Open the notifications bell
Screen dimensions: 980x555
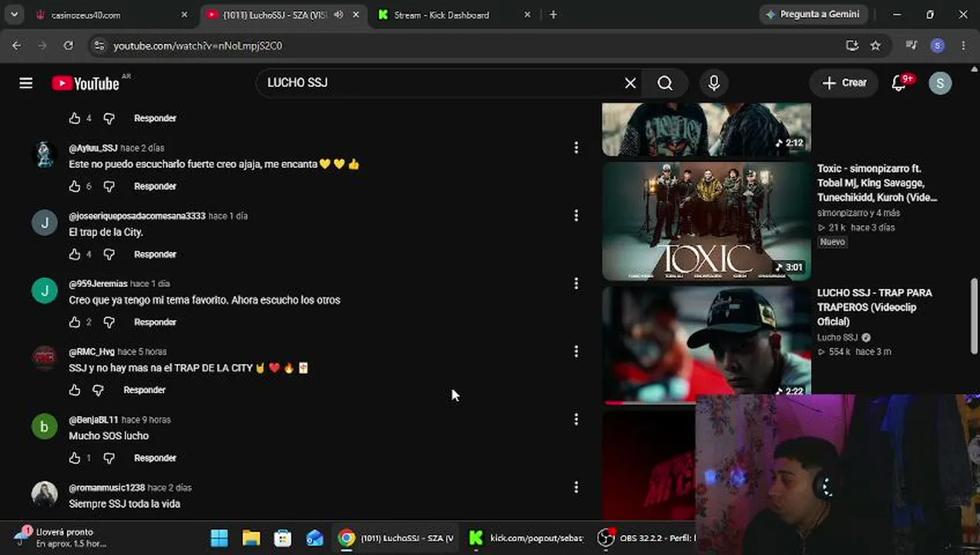(x=898, y=83)
